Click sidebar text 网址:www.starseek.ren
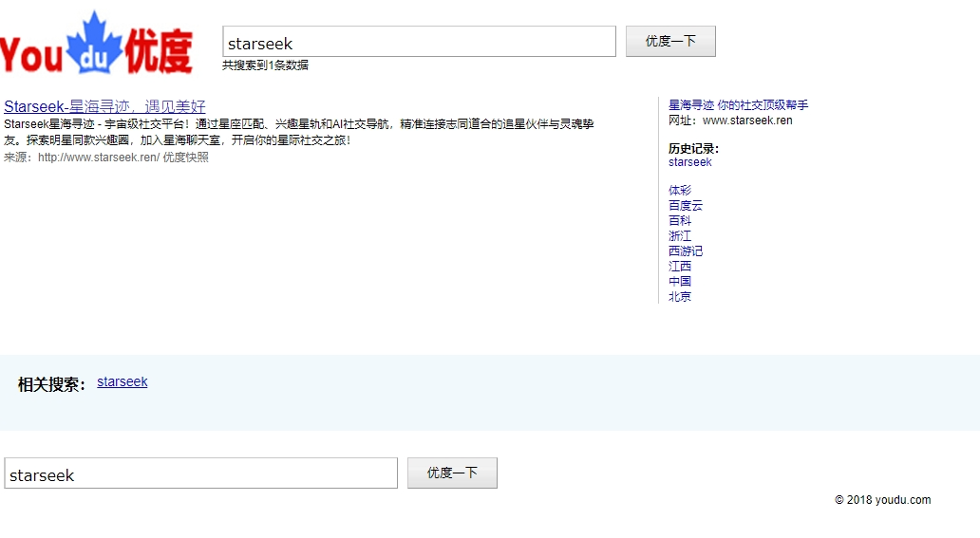The width and height of the screenshot is (980, 538). click(730, 120)
